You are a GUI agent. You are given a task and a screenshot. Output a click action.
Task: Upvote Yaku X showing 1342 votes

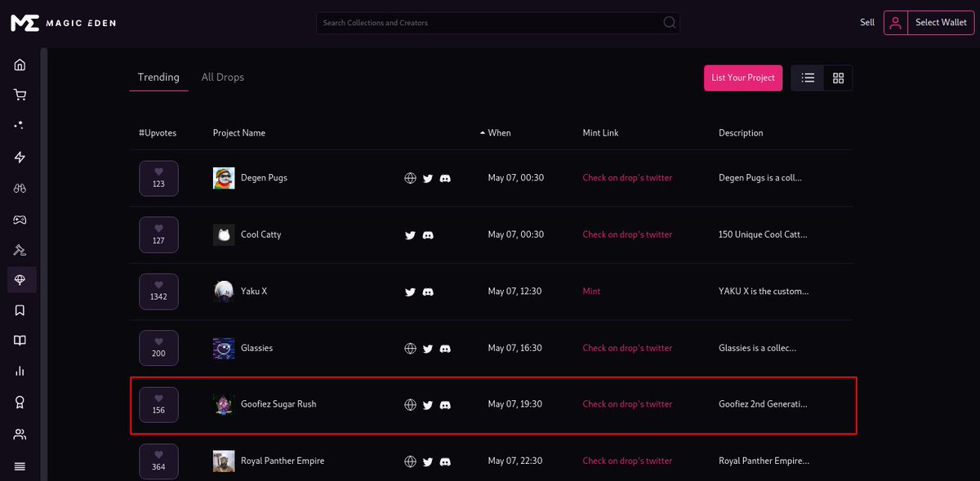[158, 292]
